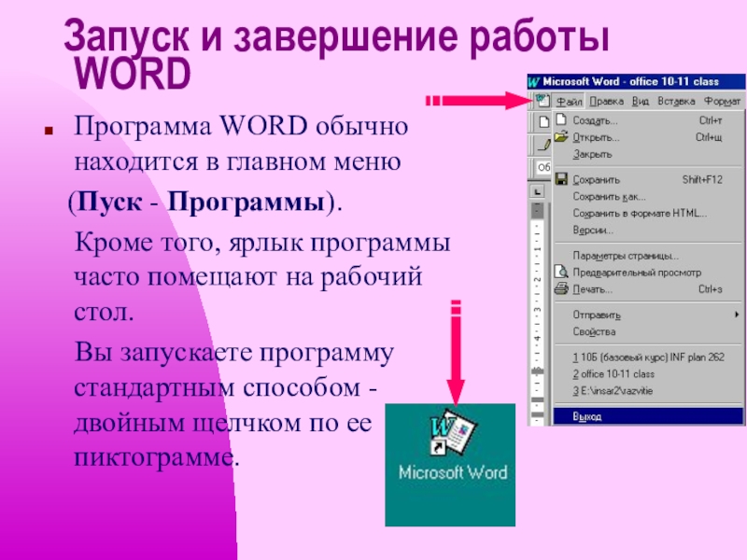Select Сохранить в формате HTML... entry
747x560 pixels.
[x=648, y=213]
